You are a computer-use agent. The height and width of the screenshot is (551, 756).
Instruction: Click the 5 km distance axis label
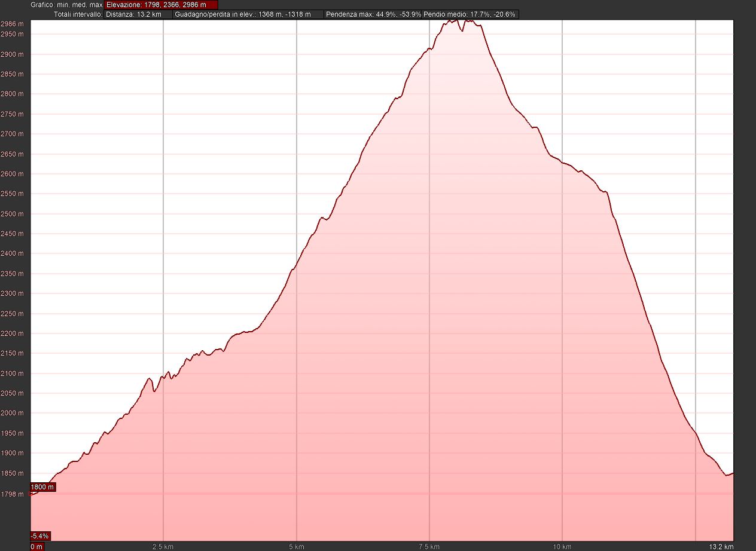click(297, 546)
